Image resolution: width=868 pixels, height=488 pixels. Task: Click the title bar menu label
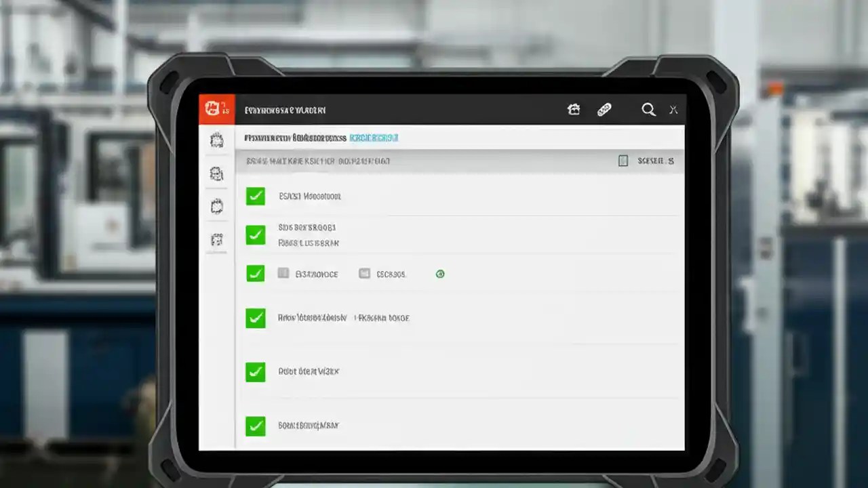tap(285, 109)
